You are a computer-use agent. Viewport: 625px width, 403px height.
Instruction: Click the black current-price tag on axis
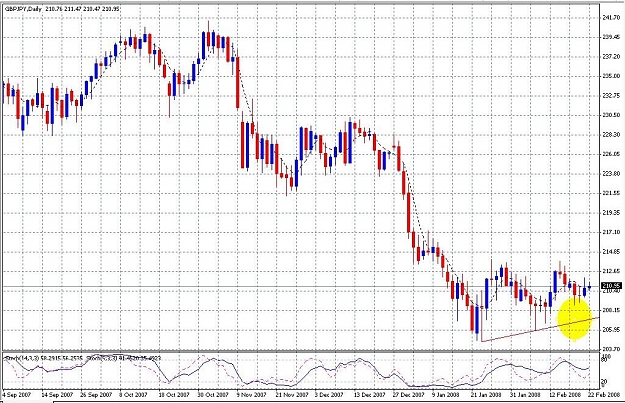(x=611, y=286)
